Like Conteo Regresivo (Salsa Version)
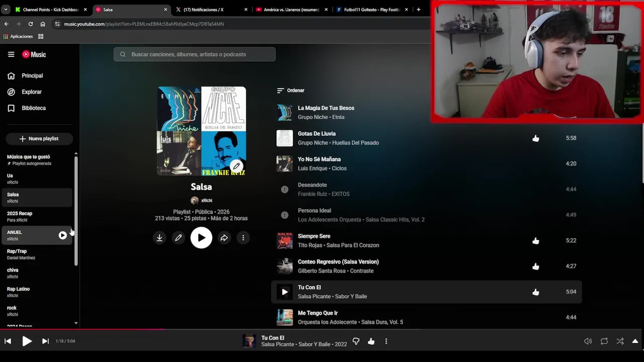The height and width of the screenshot is (362, 644). pyautogui.click(x=536, y=266)
